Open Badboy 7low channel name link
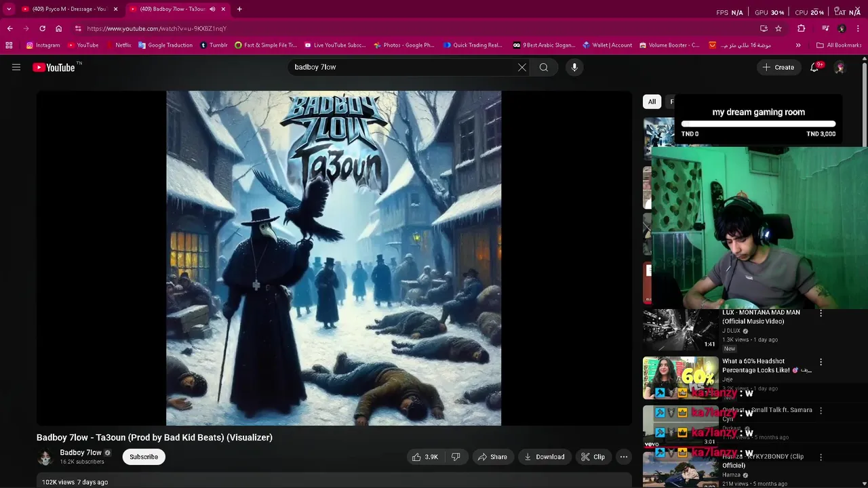868x488 pixels. point(81,452)
